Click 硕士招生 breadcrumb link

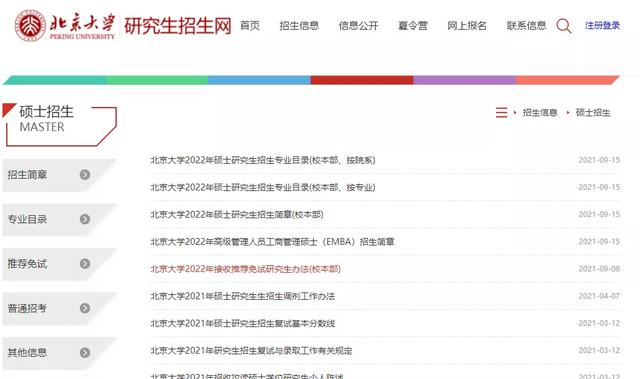593,113
